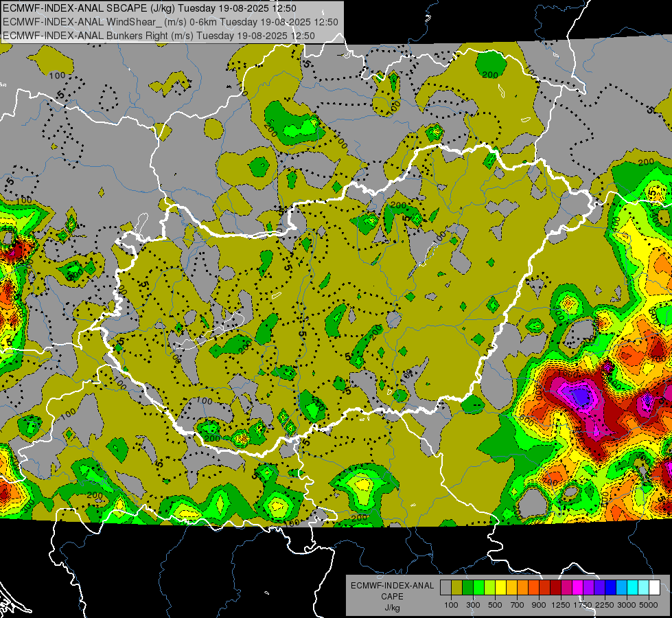Click the 300 legend scale value

(x=473, y=605)
